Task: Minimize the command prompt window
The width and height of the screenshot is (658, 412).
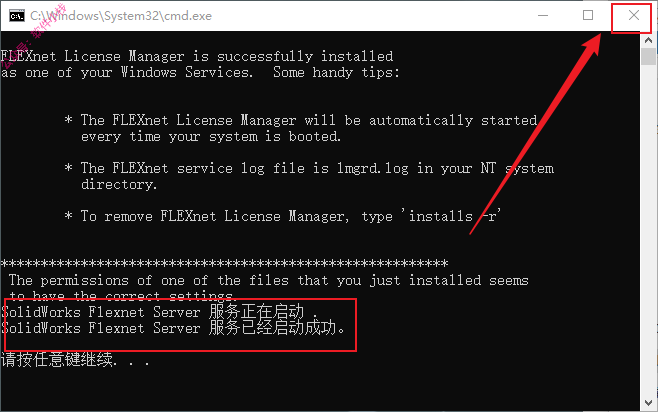Action: point(543,16)
